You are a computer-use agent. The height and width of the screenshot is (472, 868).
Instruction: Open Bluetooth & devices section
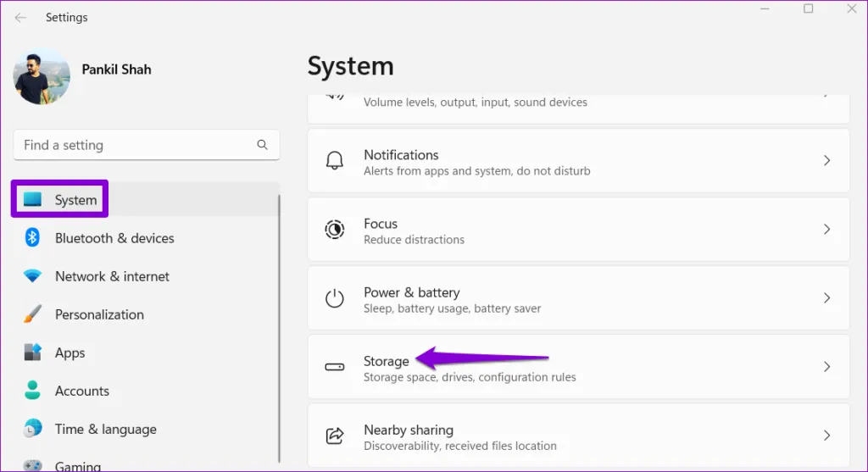tap(114, 238)
